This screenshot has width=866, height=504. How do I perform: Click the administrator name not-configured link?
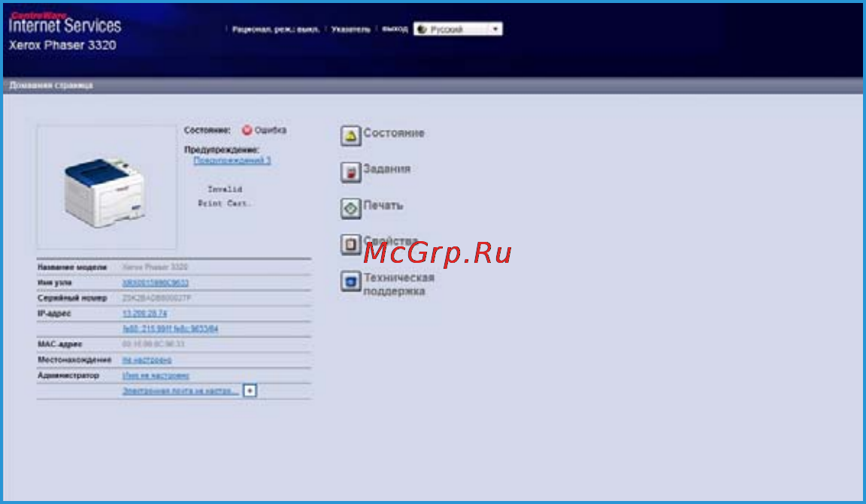pos(156,376)
